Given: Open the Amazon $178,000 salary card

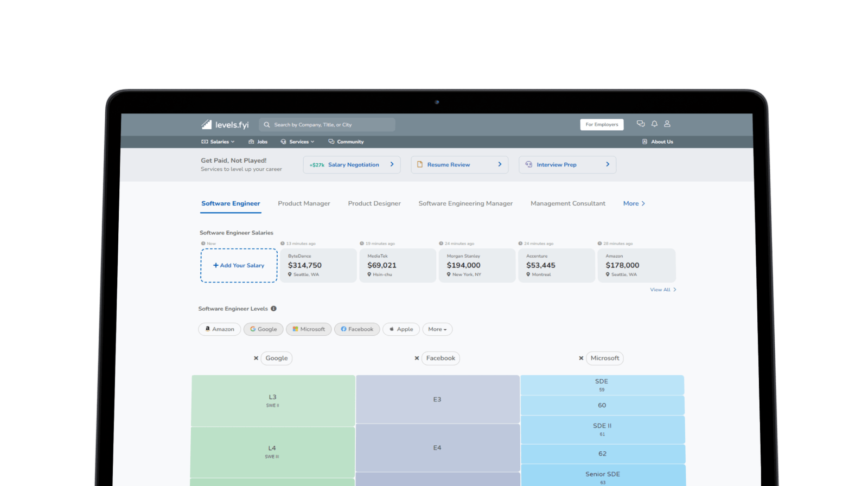Looking at the screenshot, I should point(636,265).
